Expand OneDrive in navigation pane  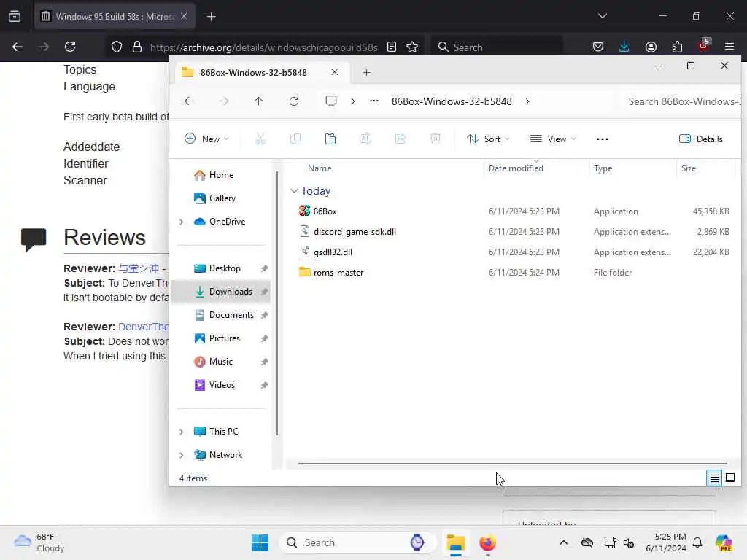[182, 222]
